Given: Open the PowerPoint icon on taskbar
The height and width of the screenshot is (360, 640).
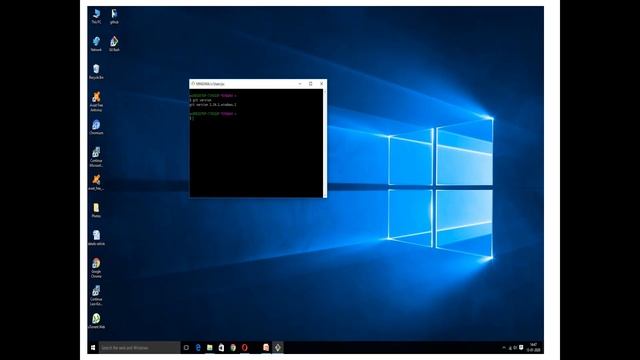Looking at the screenshot, I should click(266, 348).
